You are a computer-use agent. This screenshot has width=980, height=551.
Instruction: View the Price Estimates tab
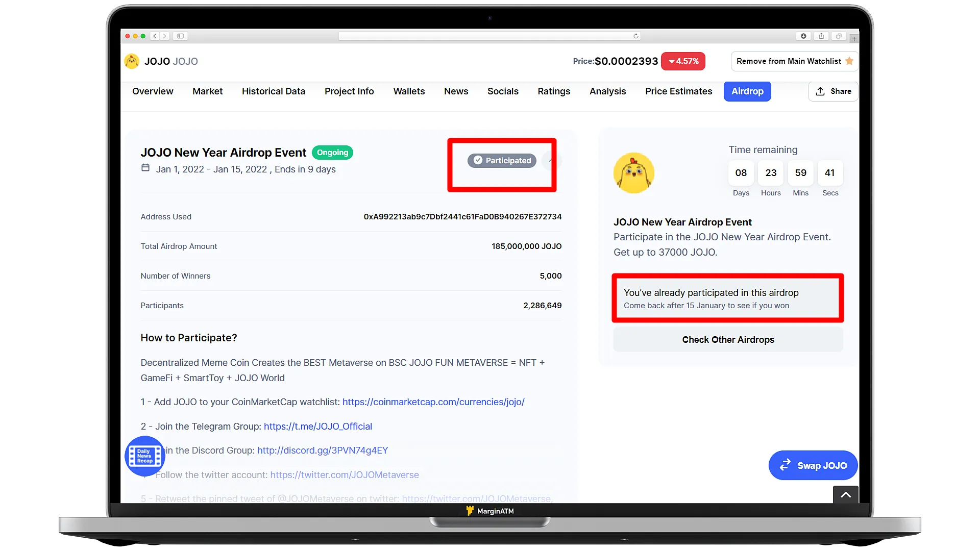(x=678, y=91)
